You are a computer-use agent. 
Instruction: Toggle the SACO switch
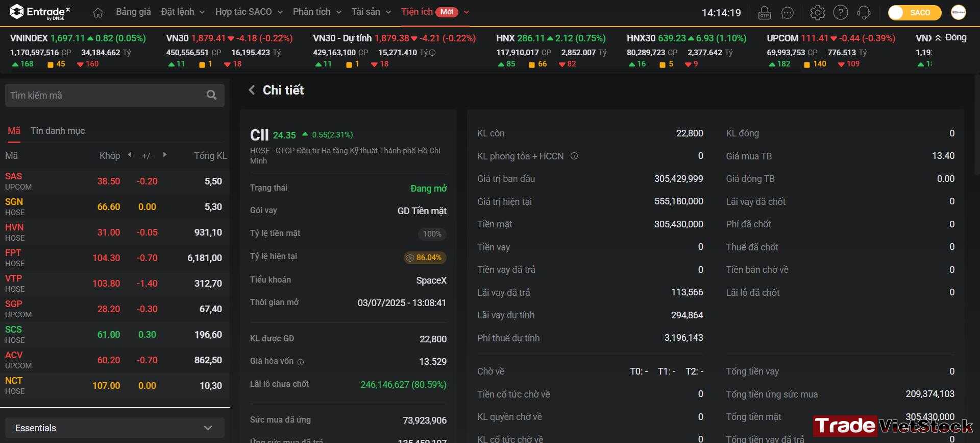(x=915, y=12)
